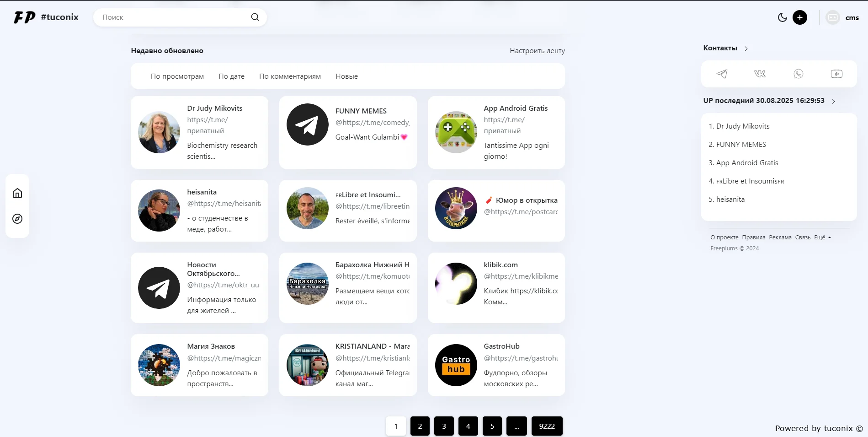
Task: Click the black plus add button
Action: click(x=799, y=17)
